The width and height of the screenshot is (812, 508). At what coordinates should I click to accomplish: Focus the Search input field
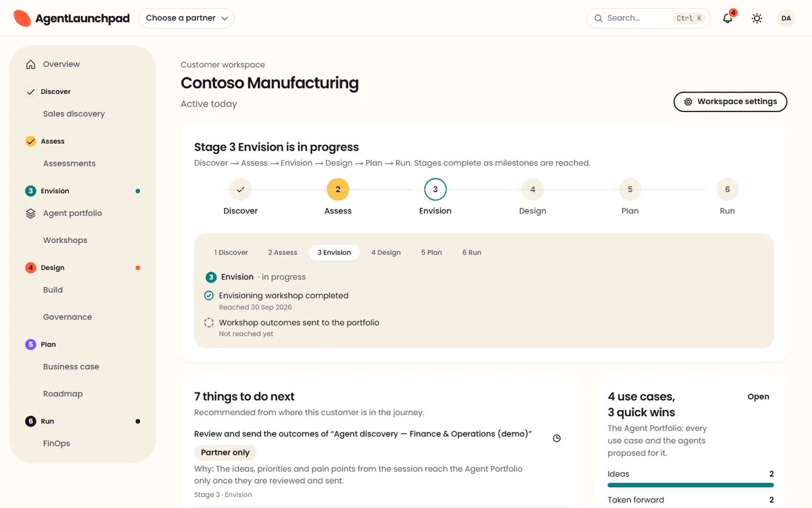coord(649,18)
